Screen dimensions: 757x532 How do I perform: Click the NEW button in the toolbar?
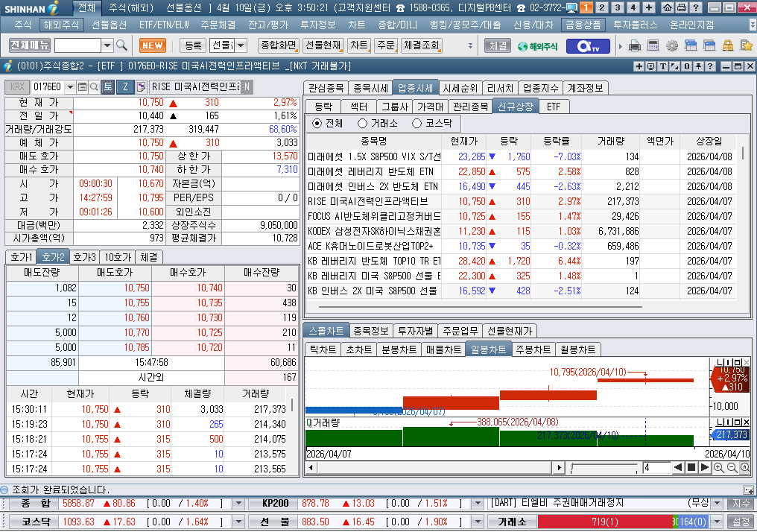coord(153,45)
